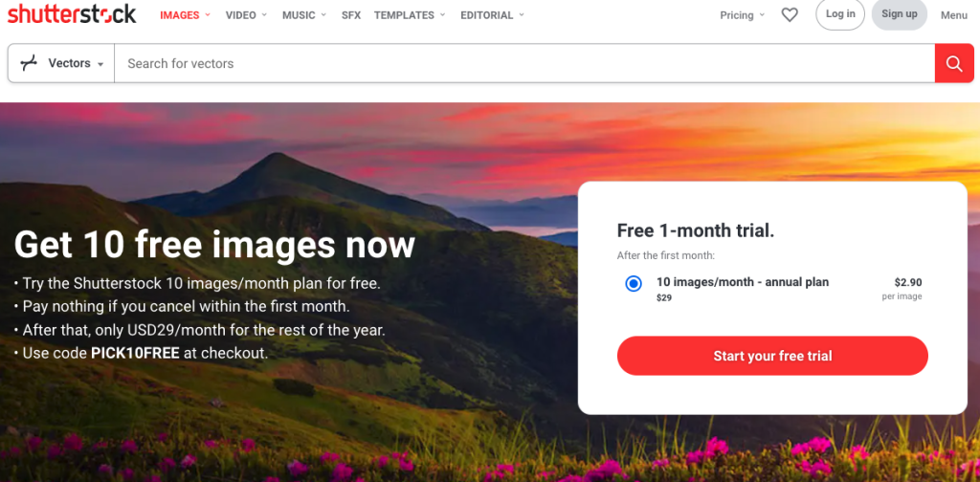
Task: Open the Music menu
Action: 304,15
